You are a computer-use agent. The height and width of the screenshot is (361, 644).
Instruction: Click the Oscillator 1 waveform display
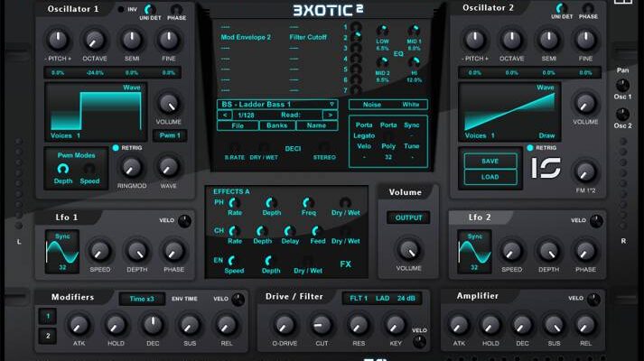(98, 110)
